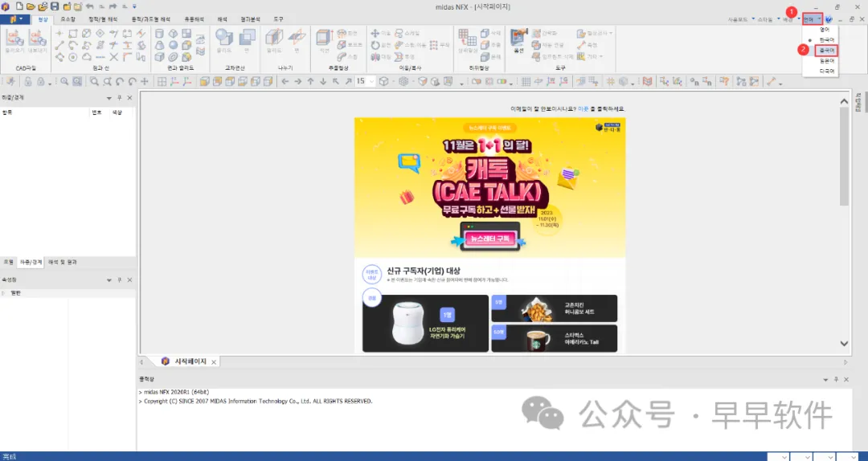Click the translate (이동) move icon
The width and height of the screenshot is (868, 461).
click(x=380, y=33)
